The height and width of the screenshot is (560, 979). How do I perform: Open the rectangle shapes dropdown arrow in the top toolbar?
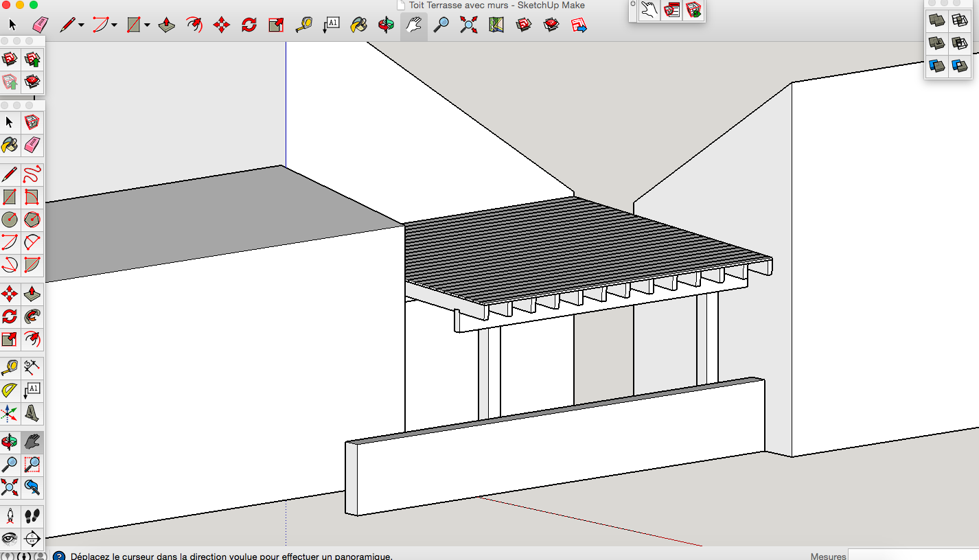[147, 25]
